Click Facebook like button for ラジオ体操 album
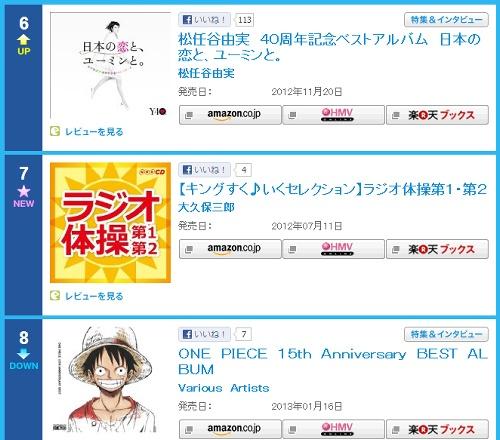This screenshot has height=440, width=500. click(x=204, y=170)
